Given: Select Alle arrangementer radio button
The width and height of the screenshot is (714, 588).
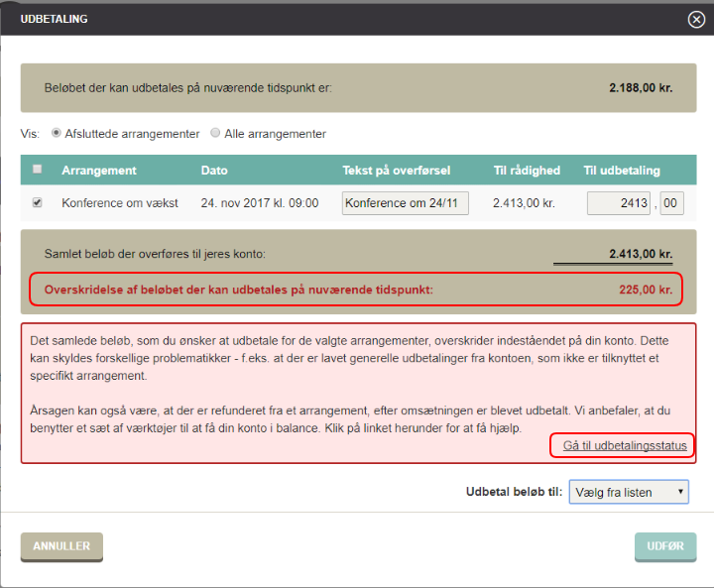Looking at the screenshot, I should pos(215,133).
